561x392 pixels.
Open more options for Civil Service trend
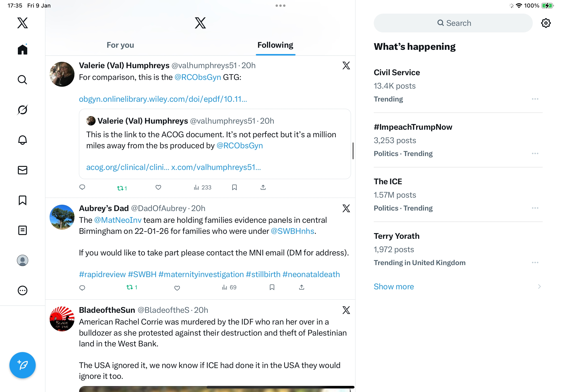[x=535, y=99]
